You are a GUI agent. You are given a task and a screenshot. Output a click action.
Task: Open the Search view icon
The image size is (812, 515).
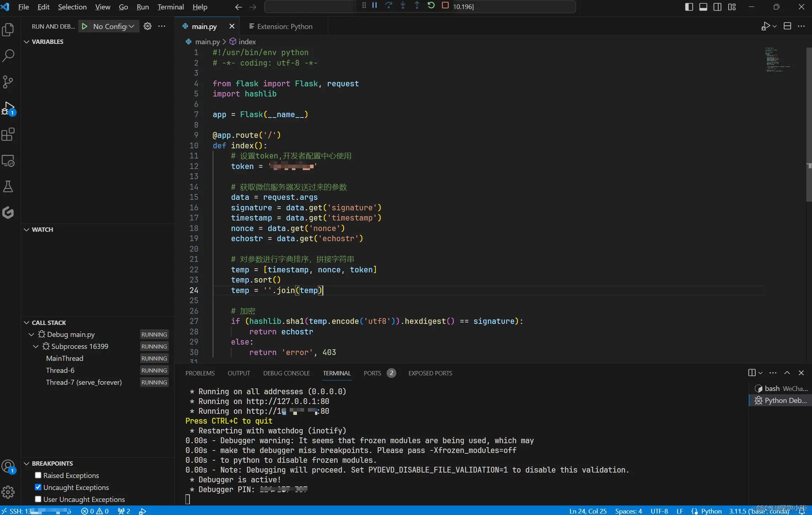[8, 55]
